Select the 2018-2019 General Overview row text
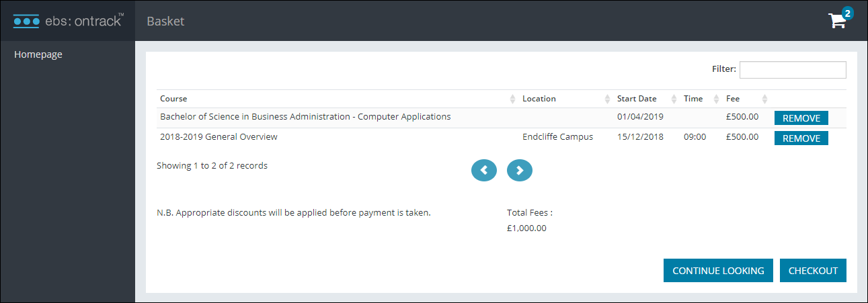This screenshot has height=303, width=868. (x=219, y=137)
